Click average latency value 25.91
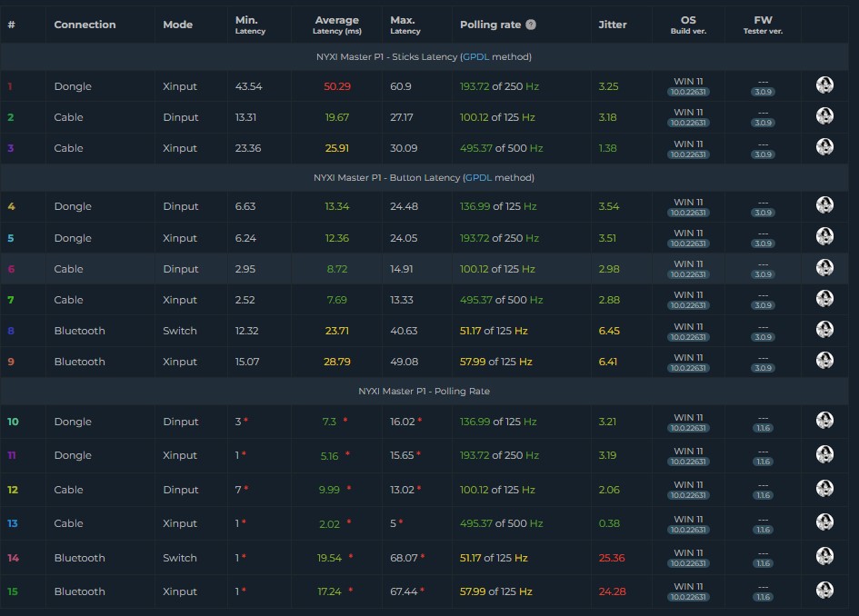The height and width of the screenshot is (616, 859). pyautogui.click(x=337, y=148)
